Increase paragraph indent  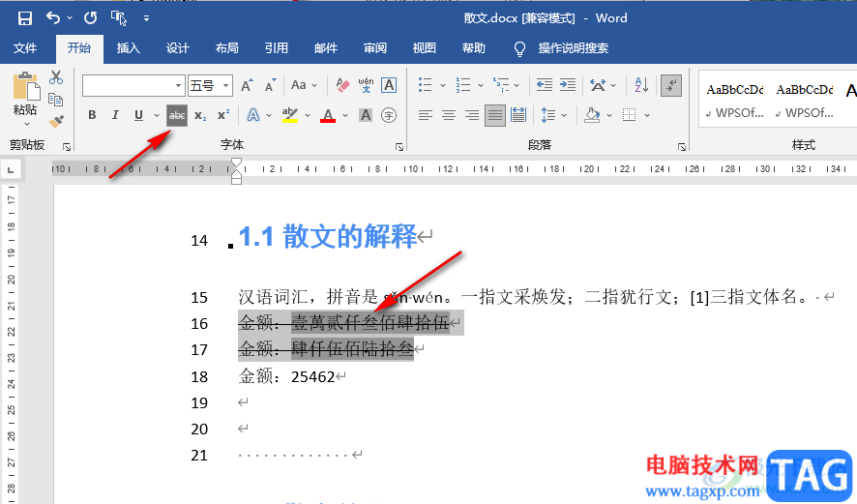(568, 85)
